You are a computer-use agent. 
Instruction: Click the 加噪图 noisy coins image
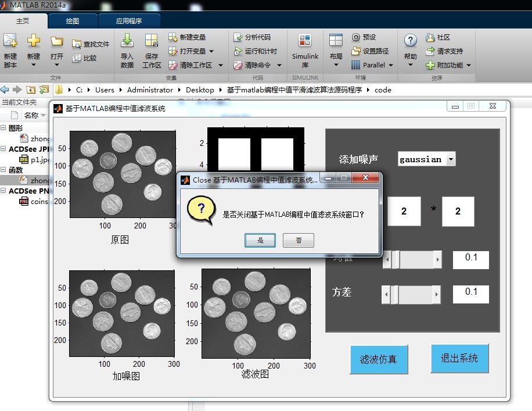pyautogui.click(x=122, y=313)
